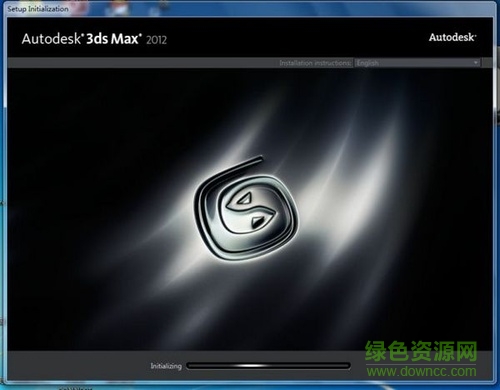Click the Initializing status label

click(x=166, y=366)
